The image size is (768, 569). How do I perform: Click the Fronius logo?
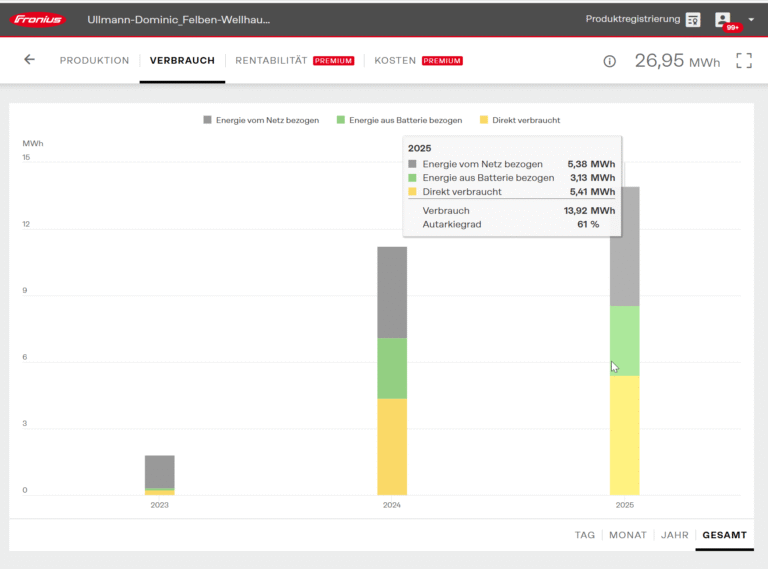click(x=39, y=20)
